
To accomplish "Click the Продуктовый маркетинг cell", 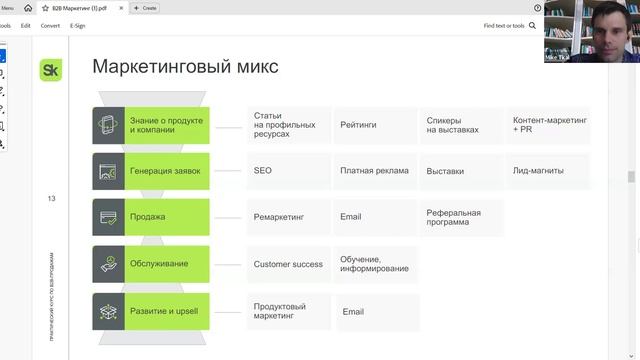I will tap(289, 311).
